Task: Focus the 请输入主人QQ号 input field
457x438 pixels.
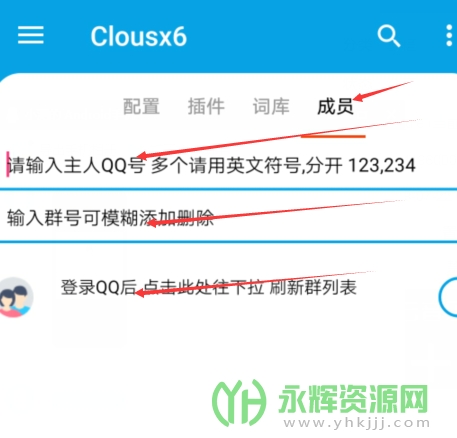Action: [228, 166]
